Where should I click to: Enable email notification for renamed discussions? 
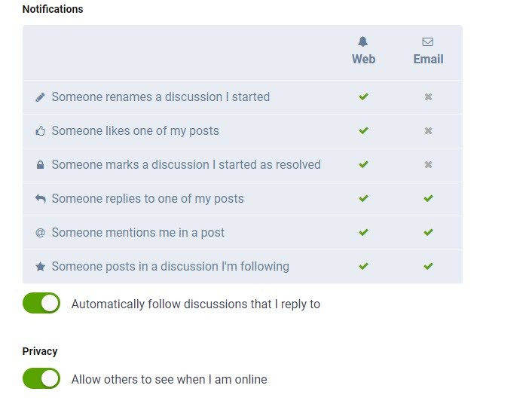428,97
